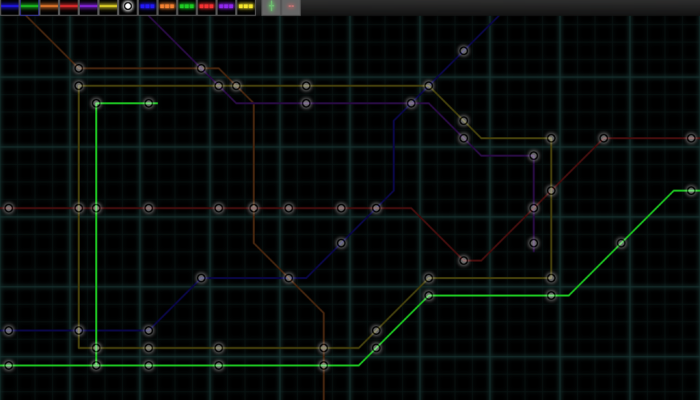This screenshot has height=400, width=700.
Task: Click the station where red crosses the yellow vertical at right
Action: (551, 191)
